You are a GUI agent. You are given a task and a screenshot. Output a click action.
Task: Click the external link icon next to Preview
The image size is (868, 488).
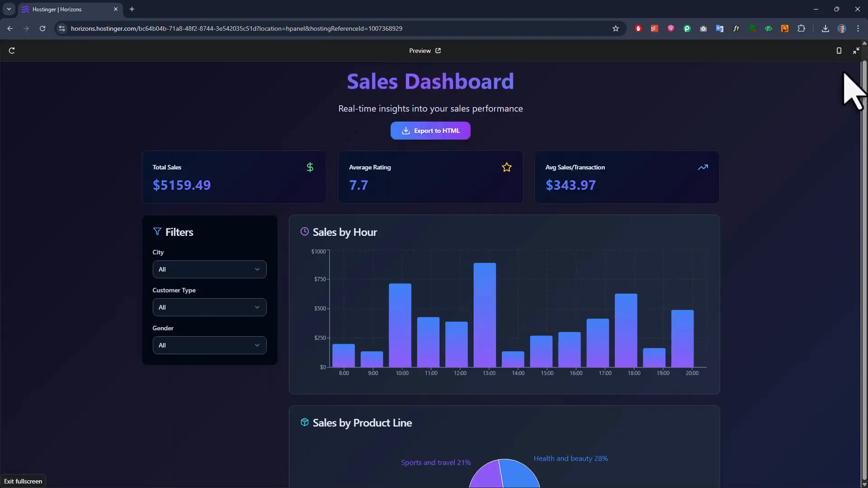(438, 51)
